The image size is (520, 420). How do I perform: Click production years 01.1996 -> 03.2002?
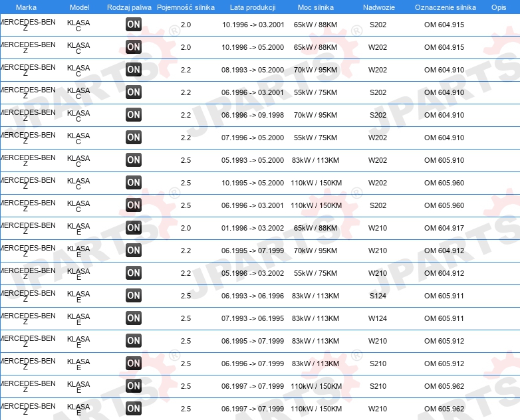(253, 228)
